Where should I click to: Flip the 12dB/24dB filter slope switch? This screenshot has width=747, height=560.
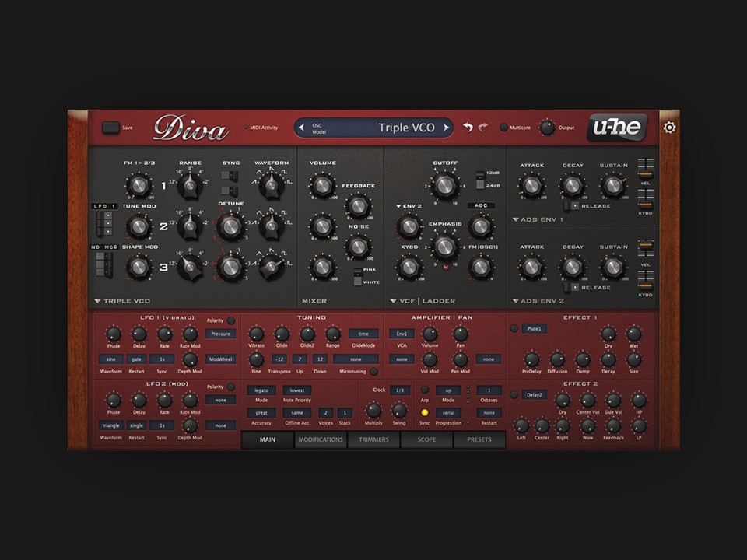point(480,180)
